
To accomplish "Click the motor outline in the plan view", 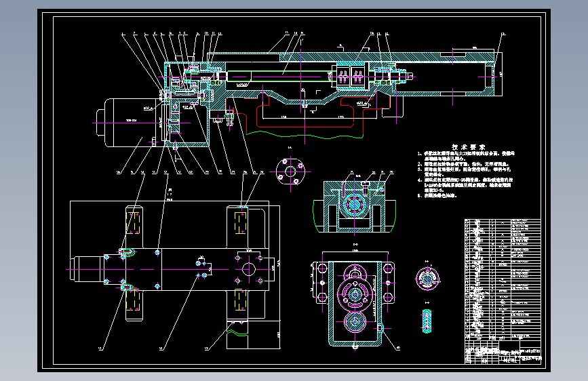I will click(88, 269).
